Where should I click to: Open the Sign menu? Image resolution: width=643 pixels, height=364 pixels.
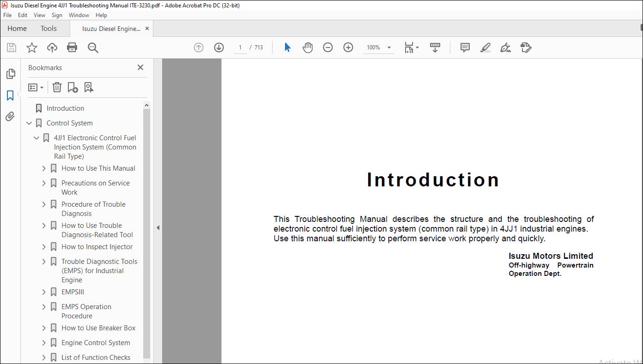click(57, 15)
